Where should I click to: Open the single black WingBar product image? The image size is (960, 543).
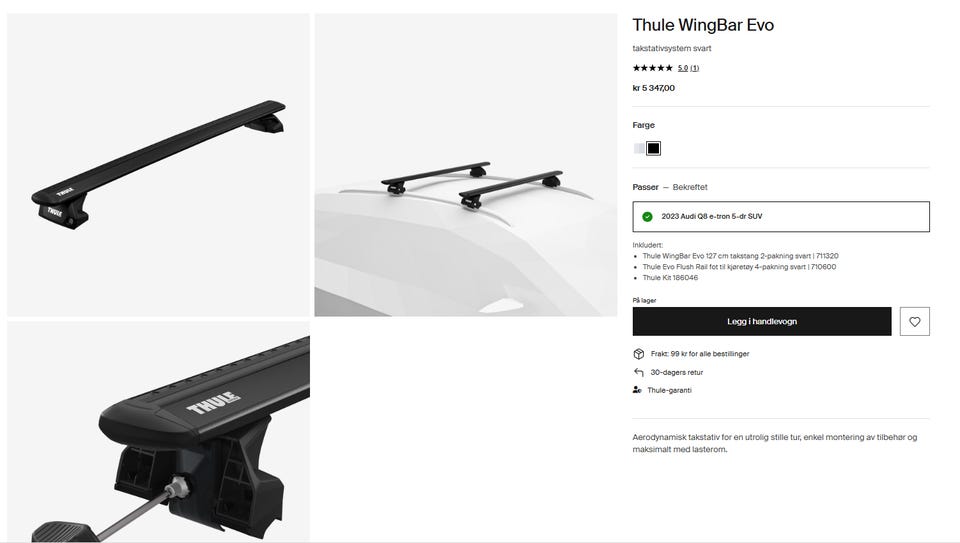pos(159,165)
